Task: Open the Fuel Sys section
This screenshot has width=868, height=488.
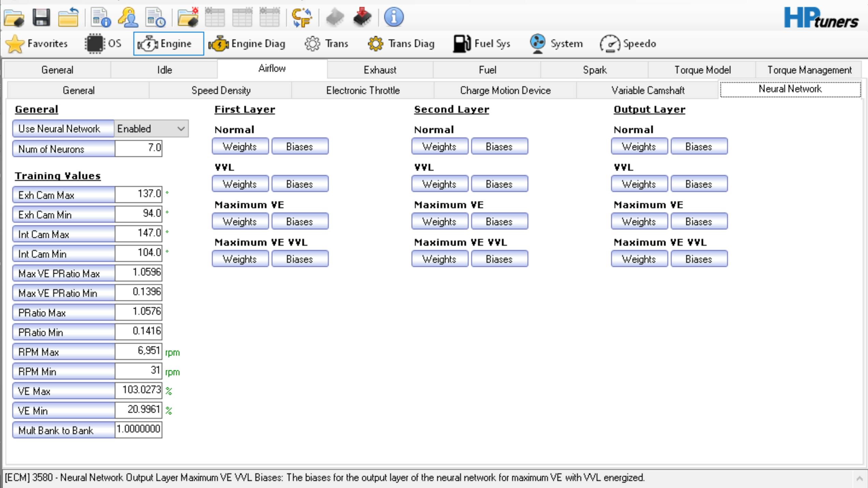Action: tap(482, 43)
